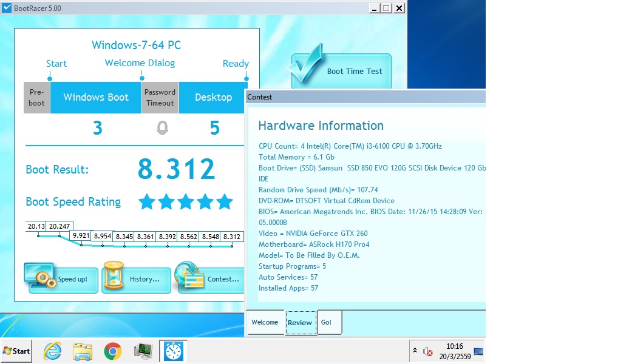Select the 8.345 boot history point
The width and height of the screenshot is (629, 364).
point(124,237)
